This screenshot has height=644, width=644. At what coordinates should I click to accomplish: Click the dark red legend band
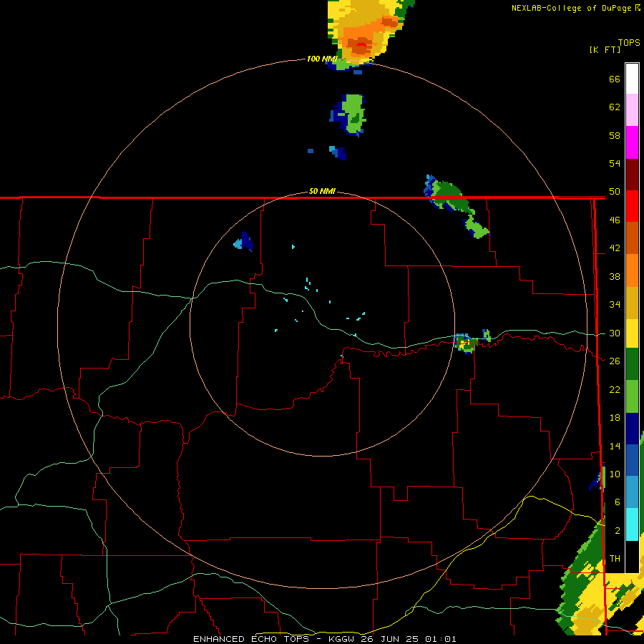(x=632, y=175)
